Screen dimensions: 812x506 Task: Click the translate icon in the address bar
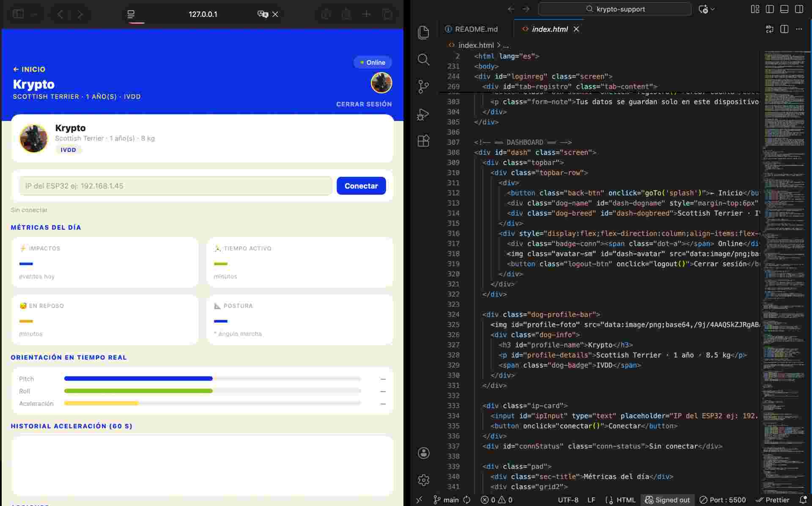click(263, 14)
